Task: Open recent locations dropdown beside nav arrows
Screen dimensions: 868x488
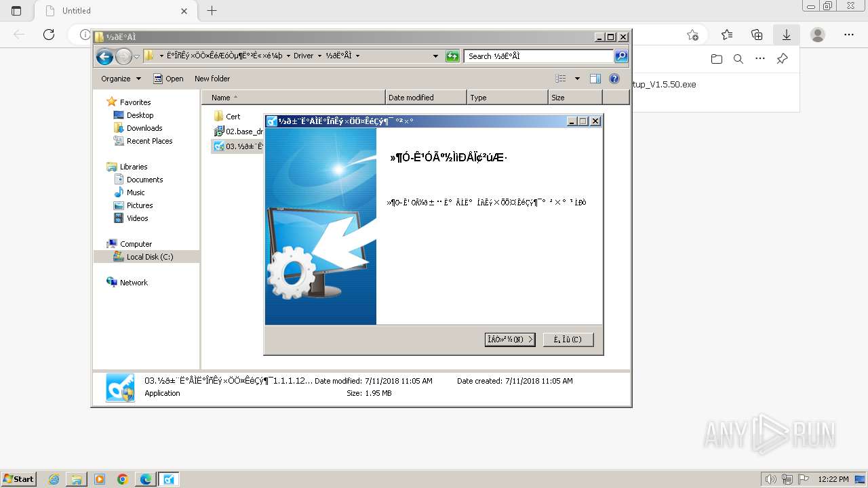Action: (137, 56)
